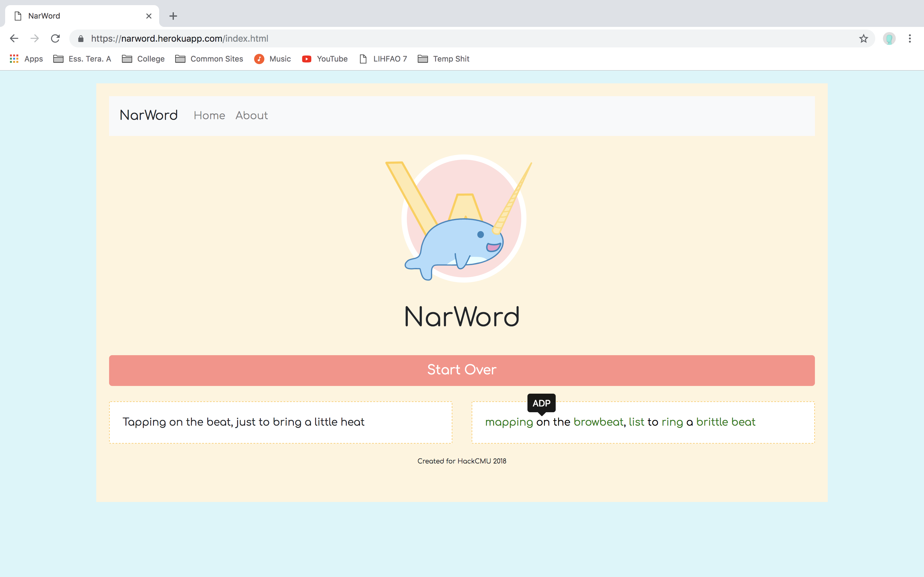Viewport: 924px width, 577px height.
Task: Open the Chrome three-dot menu
Action: (x=910, y=38)
